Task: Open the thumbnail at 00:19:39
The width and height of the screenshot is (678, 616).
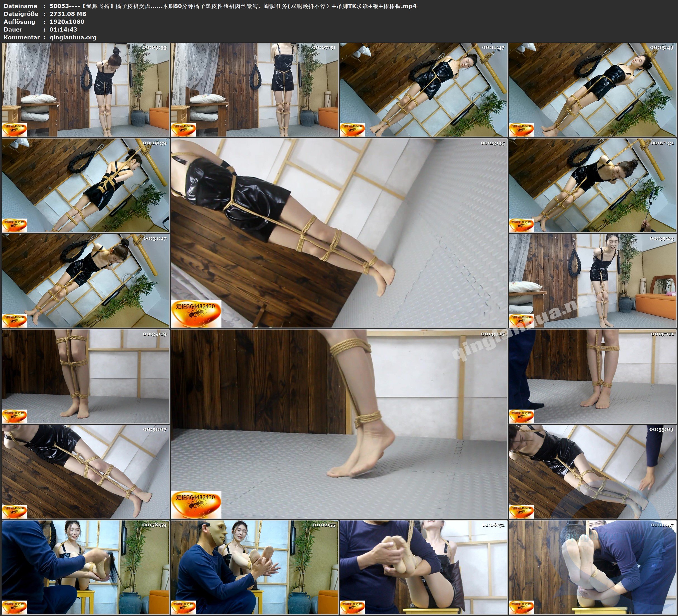Action: [85, 185]
